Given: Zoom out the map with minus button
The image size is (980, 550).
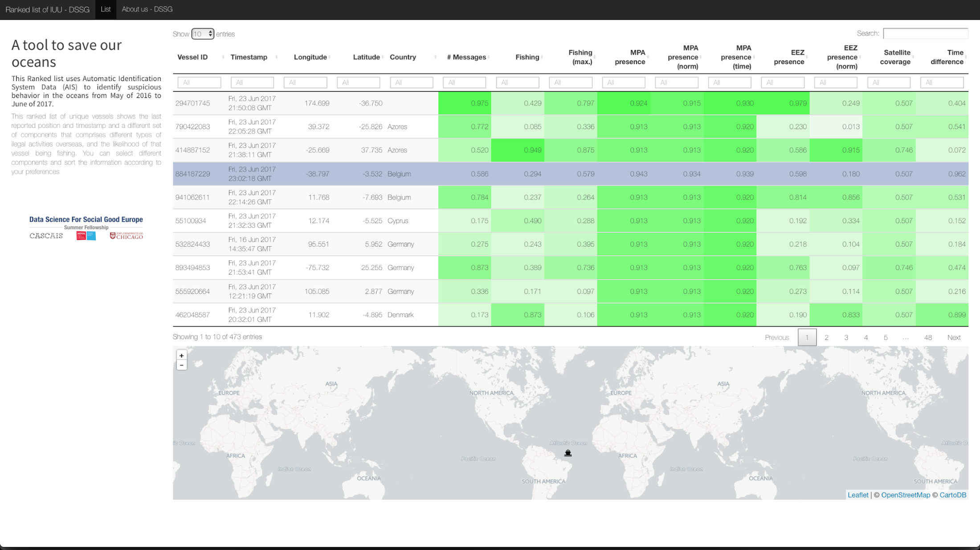Looking at the screenshot, I should 181,365.
